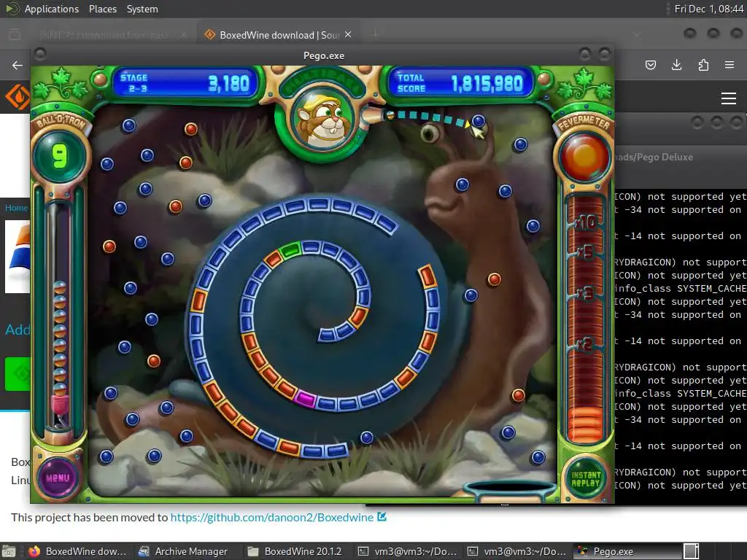Click the green Instant Replay button
The height and width of the screenshot is (560, 747).
(x=586, y=478)
